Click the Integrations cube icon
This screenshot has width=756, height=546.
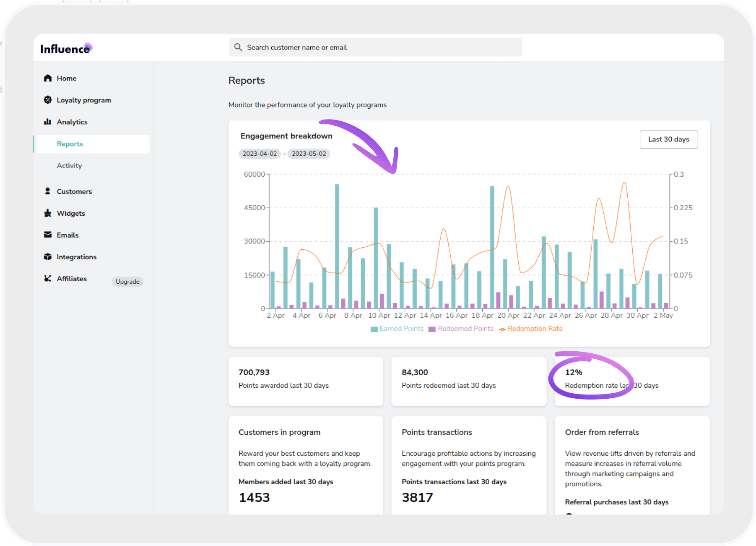pyautogui.click(x=48, y=257)
